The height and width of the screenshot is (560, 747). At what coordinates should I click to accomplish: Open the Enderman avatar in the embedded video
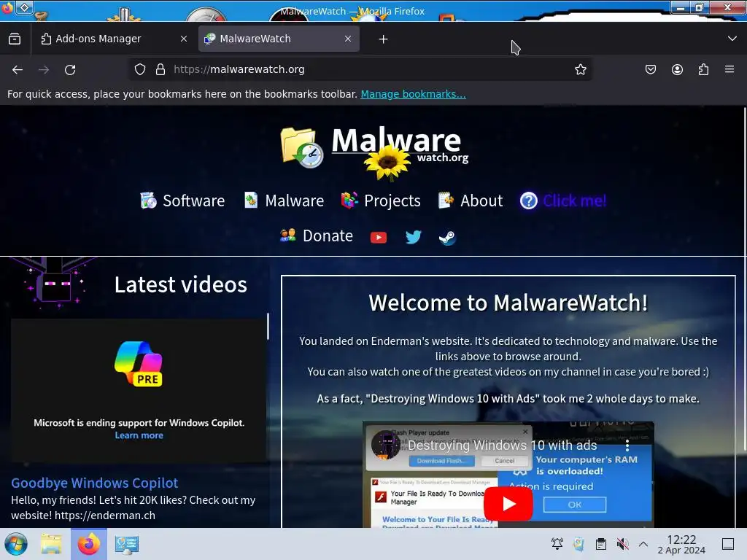click(x=385, y=445)
